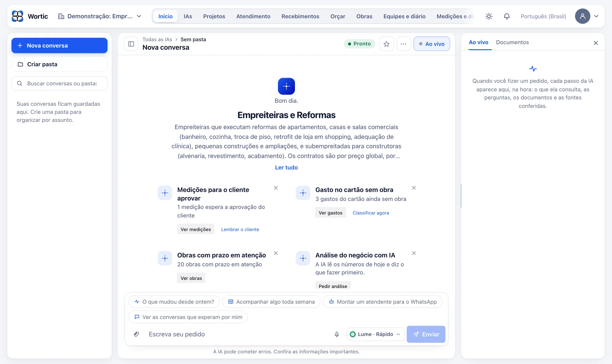The width and height of the screenshot is (612, 364).
Task: Click the attach file paperclip icon
Action: (x=136, y=334)
